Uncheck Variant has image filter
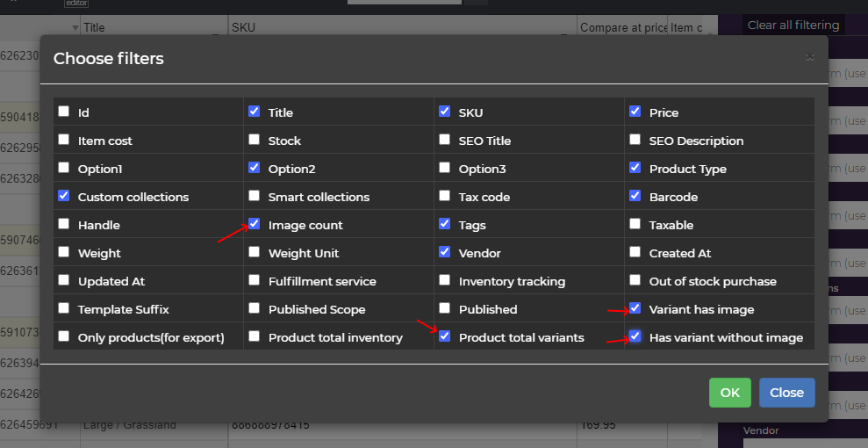This screenshot has height=448, width=868. coord(635,308)
